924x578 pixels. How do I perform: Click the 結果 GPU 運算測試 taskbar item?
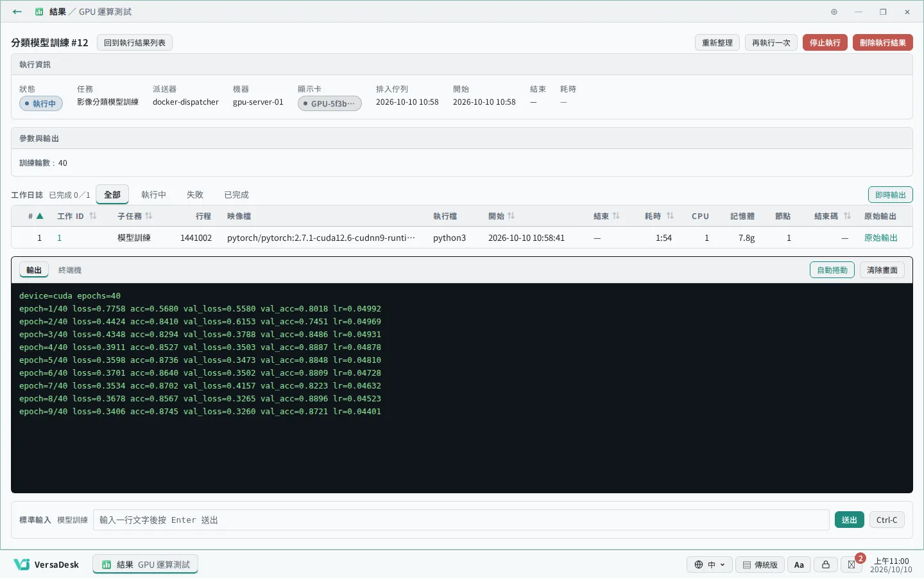146,565
